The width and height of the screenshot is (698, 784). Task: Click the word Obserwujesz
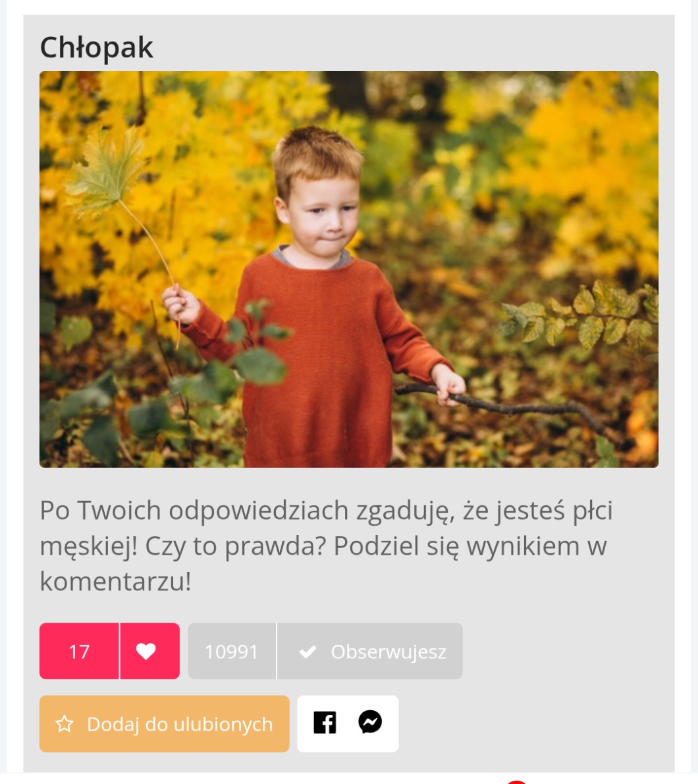pos(389,652)
